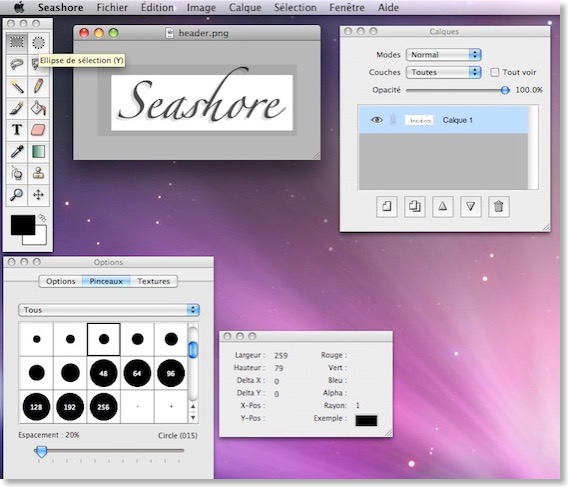Viewport: 568px width, 487px height.
Task: Activate the zoom magnifier tool
Action: pos(16,195)
